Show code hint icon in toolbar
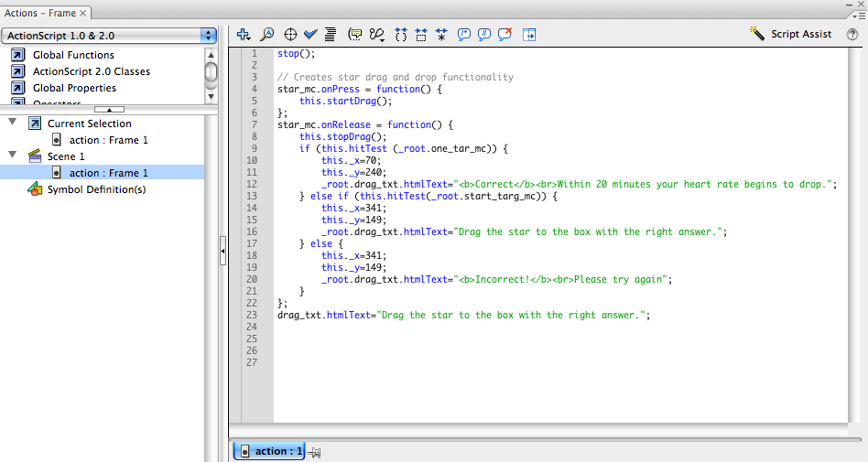The image size is (868, 462). pos(355,34)
